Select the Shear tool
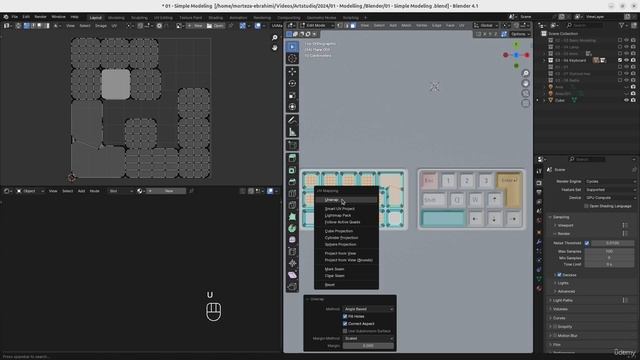Viewport: 640px width, 360px height. pos(292,275)
